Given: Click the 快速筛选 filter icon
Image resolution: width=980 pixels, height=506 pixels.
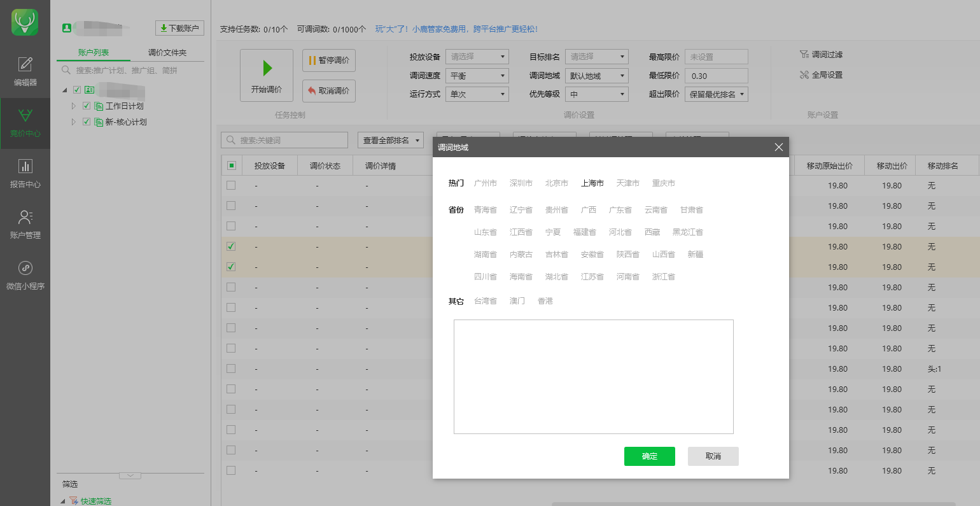Looking at the screenshot, I should [73, 501].
